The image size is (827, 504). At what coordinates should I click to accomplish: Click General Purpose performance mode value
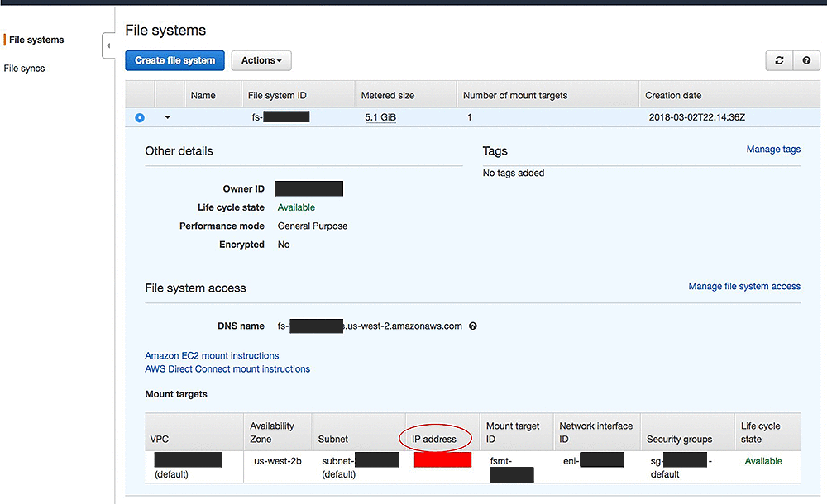tap(313, 226)
